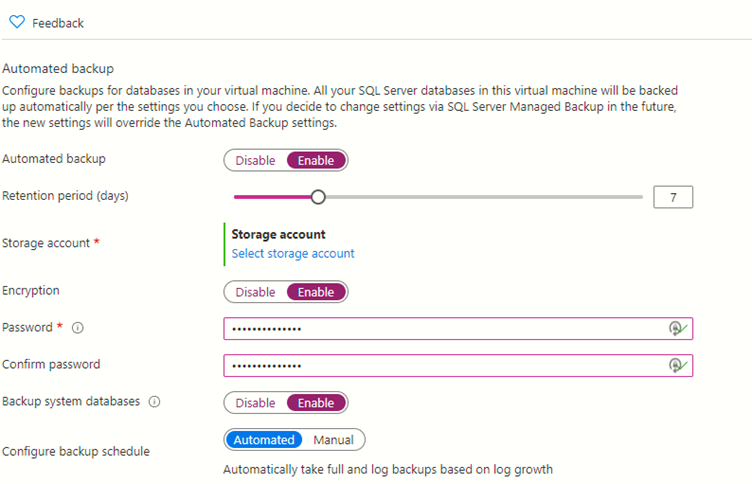Enable Encryption option
The image size is (752, 484).
point(316,292)
